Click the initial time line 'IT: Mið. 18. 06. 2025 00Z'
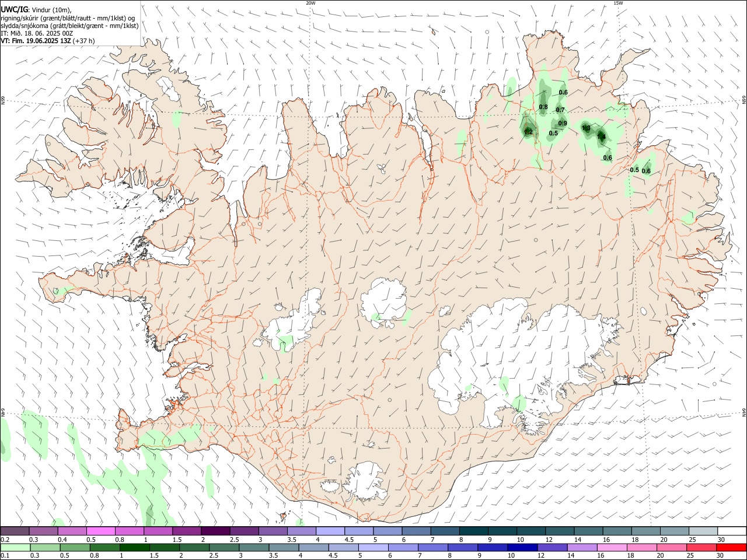The height and width of the screenshot is (560, 747). [x=37, y=33]
